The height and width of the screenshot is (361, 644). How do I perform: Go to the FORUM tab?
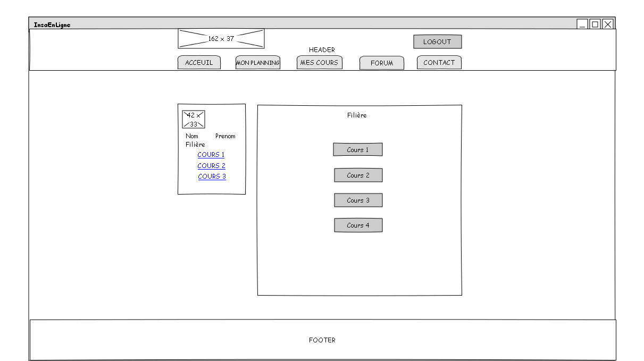(382, 63)
